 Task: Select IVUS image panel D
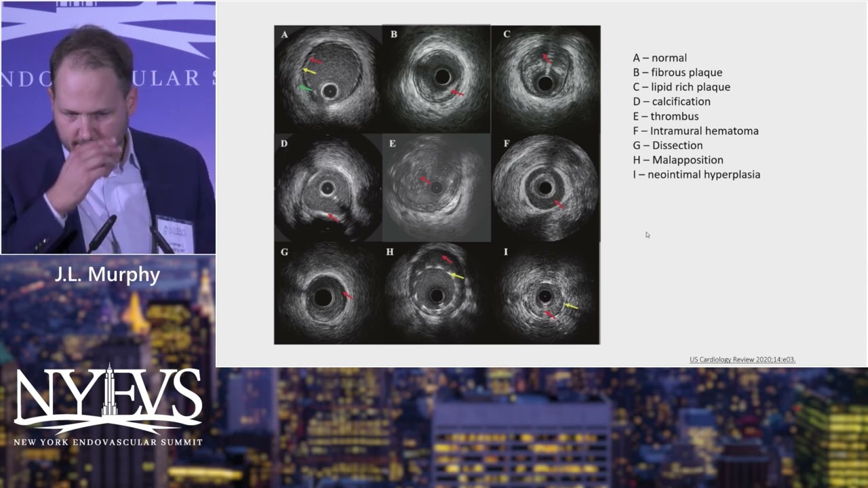[x=328, y=188]
